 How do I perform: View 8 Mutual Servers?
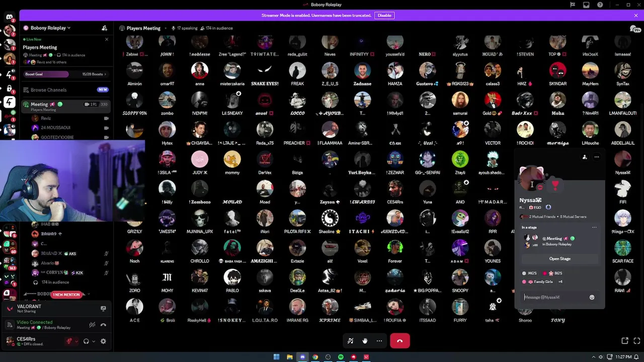tap(574, 217)
